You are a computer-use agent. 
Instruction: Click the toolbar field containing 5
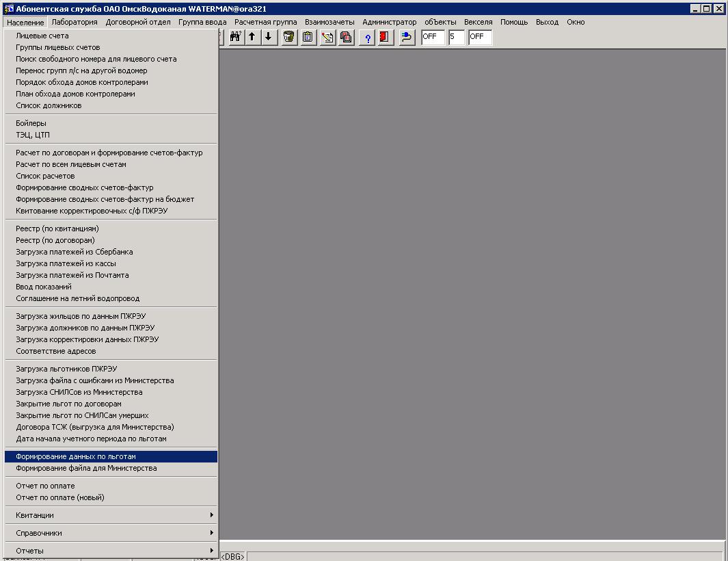click(456, 37)
